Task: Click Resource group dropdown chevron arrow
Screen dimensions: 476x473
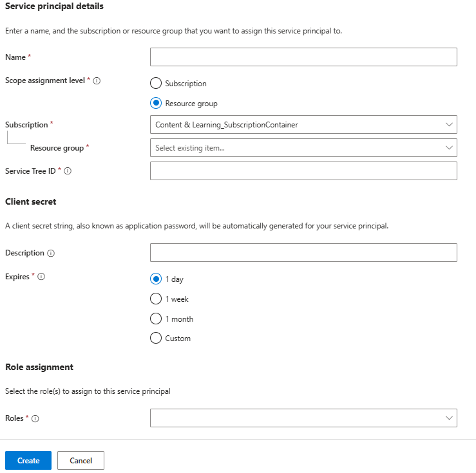Action: 449,148
